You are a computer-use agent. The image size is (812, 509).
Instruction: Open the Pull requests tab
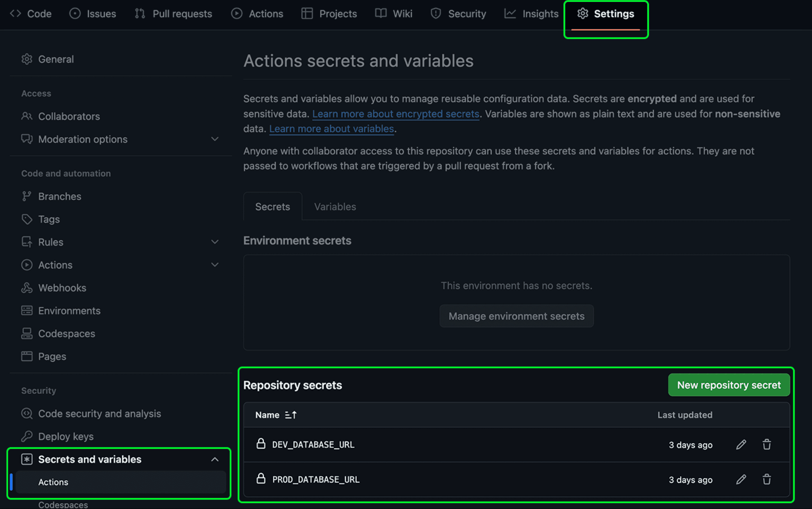pos(174,14)
